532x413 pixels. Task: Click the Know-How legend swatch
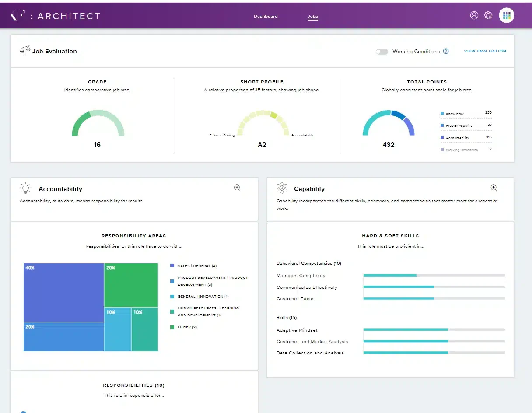pos(442,114)
